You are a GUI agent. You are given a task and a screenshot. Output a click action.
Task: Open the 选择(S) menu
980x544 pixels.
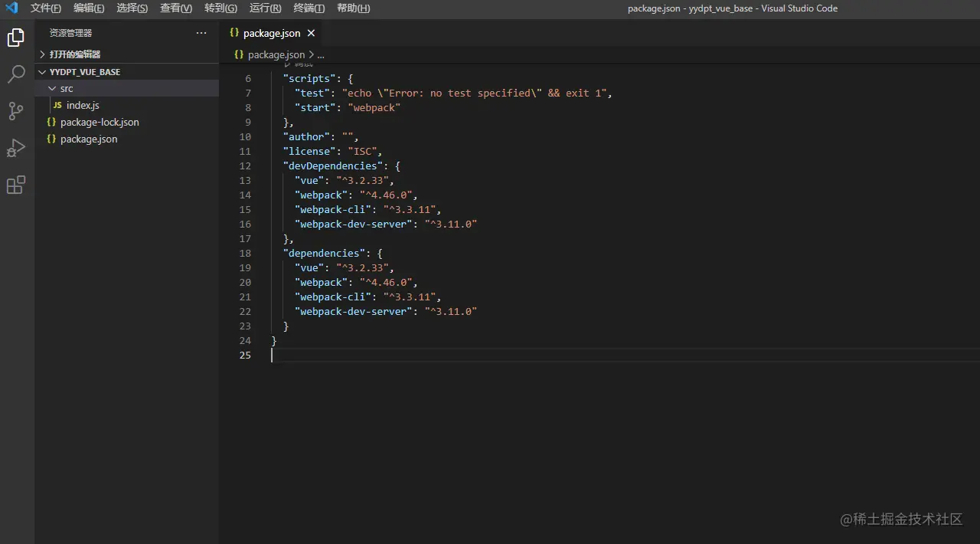[x=132, y=8]
